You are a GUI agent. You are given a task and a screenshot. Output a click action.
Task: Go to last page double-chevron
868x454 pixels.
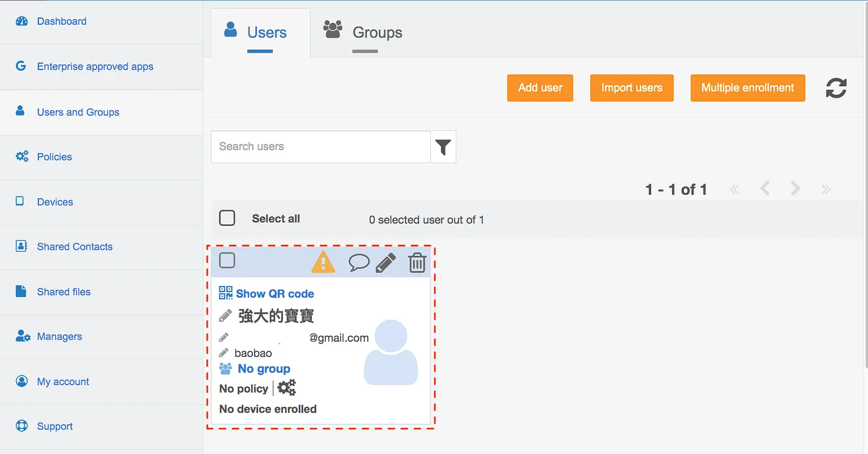[x=826, y=189]
